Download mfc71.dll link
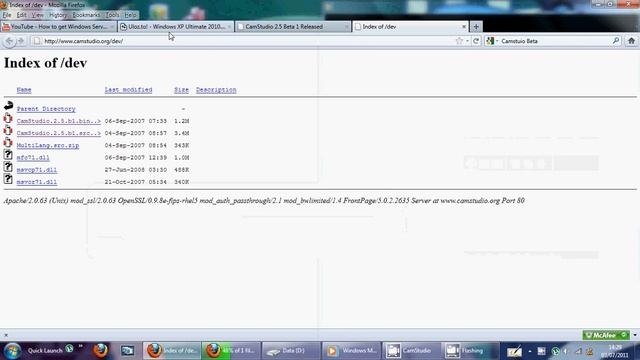 (x=33, y=158)
